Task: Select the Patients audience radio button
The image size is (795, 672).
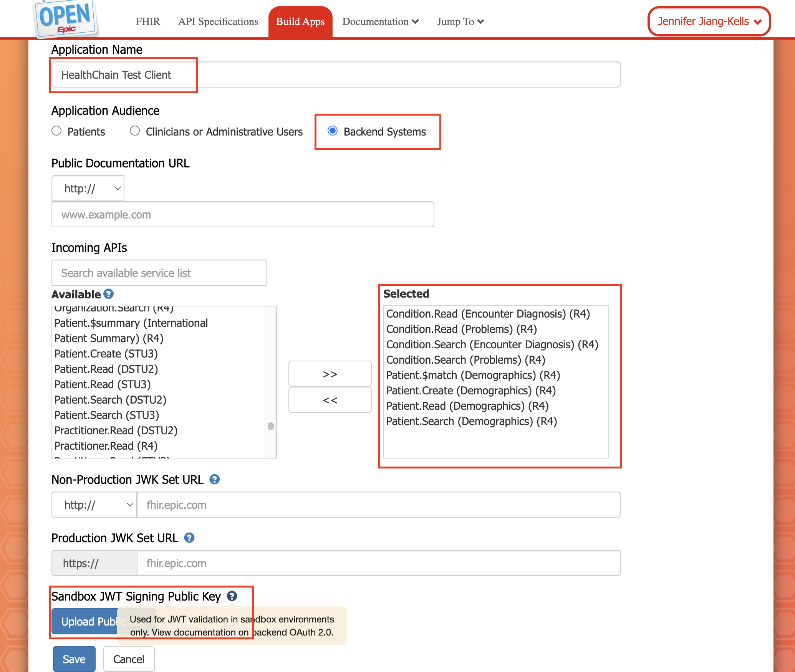Action: (x=56, y=131)
